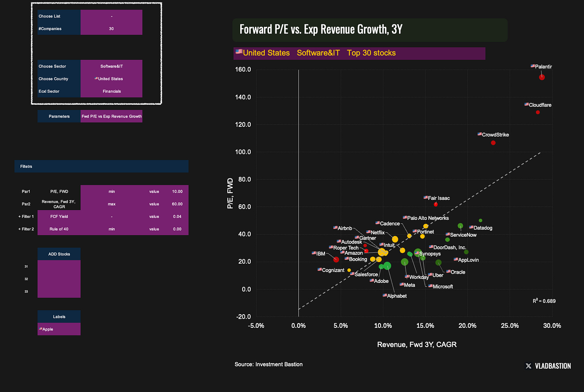Select the #Companies value cell showing 30
The image size is (584, 392).
[112, 28]
